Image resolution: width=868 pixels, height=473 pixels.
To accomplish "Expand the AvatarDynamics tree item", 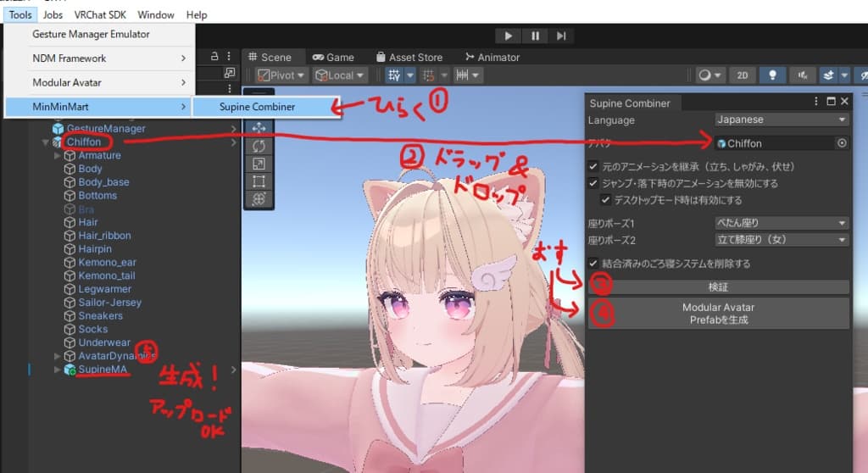I will tap(57, 356).
